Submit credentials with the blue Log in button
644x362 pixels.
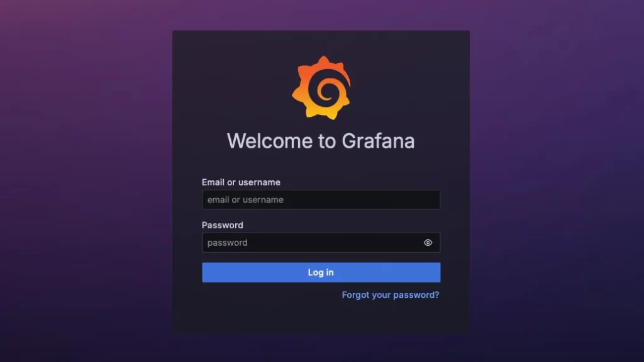(321, 273)
